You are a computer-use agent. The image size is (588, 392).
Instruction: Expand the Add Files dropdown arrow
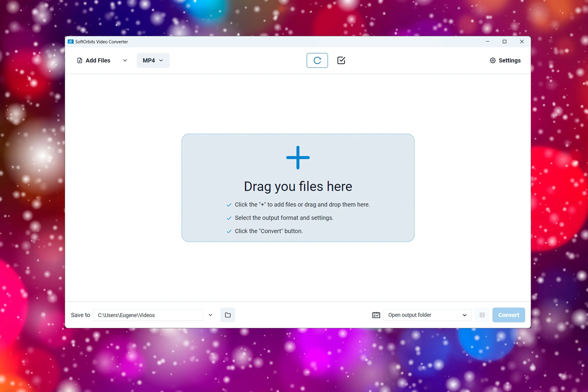tap(125, 60)
